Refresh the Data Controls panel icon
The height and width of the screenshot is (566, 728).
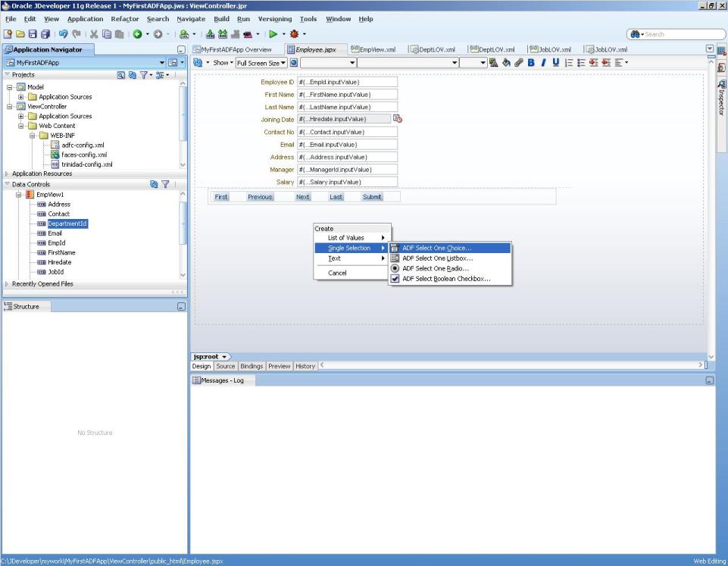153,182
